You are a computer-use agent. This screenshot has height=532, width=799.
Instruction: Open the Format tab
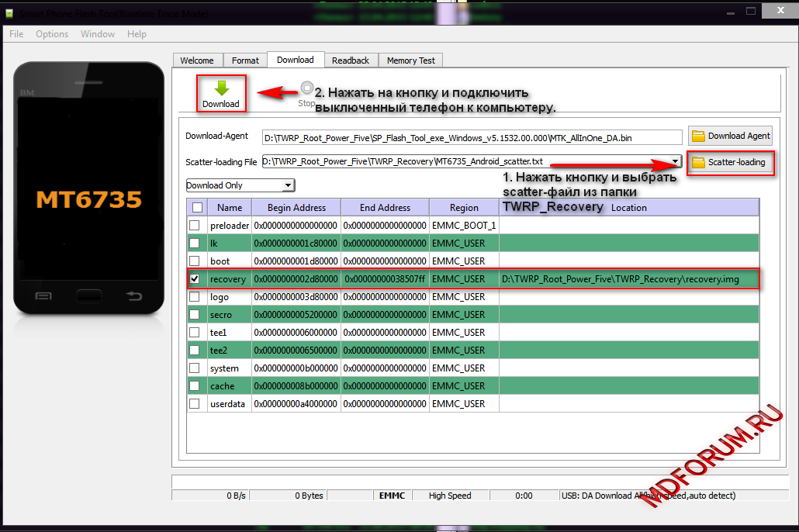pos(245,60)
